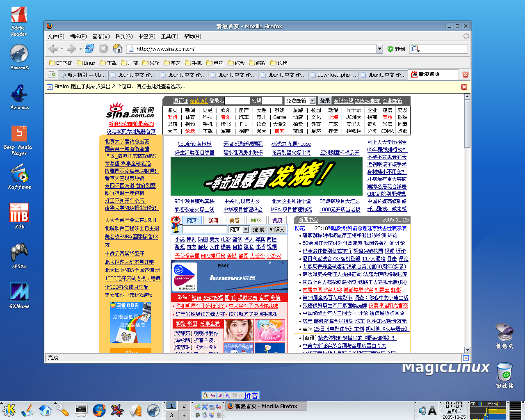This screenshot has height=420, width=525.
Task: Open the 免费邮箱 mail type dropdown
Action: pos(301,101)
